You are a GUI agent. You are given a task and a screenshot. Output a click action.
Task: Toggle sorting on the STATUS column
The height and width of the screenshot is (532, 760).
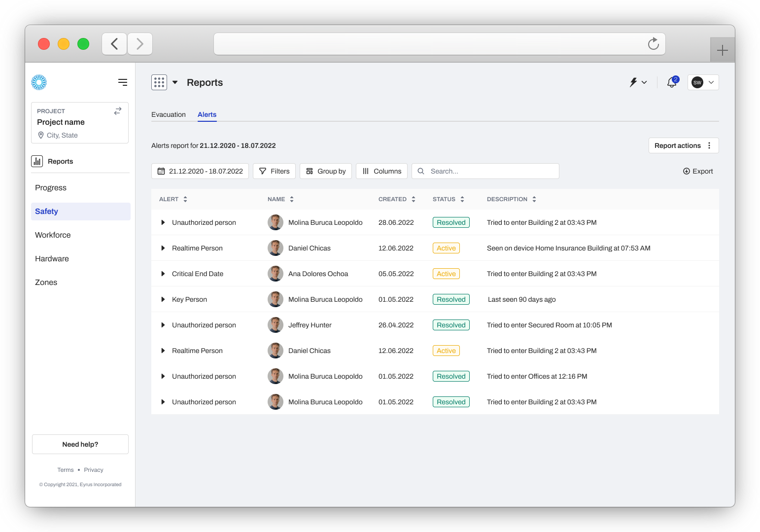462,199
